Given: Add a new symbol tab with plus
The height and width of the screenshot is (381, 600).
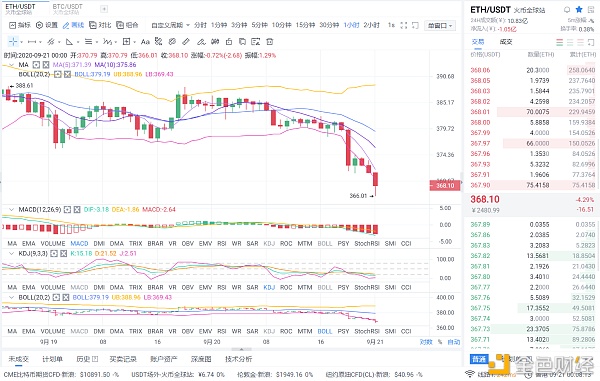Looking at the screenshot, I should pyautogui.click(x=104, y=9).
